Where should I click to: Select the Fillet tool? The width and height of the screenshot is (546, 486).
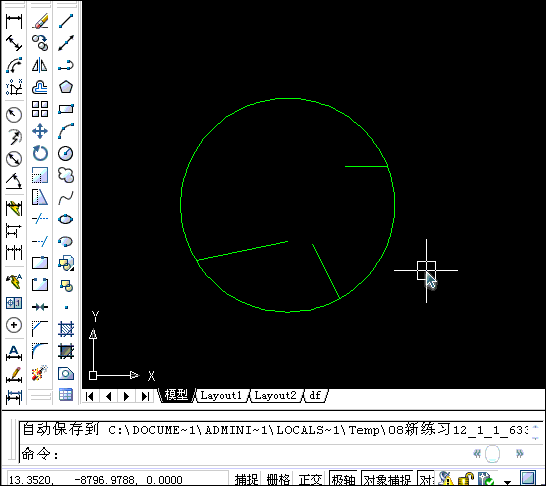tap(40, 351)
